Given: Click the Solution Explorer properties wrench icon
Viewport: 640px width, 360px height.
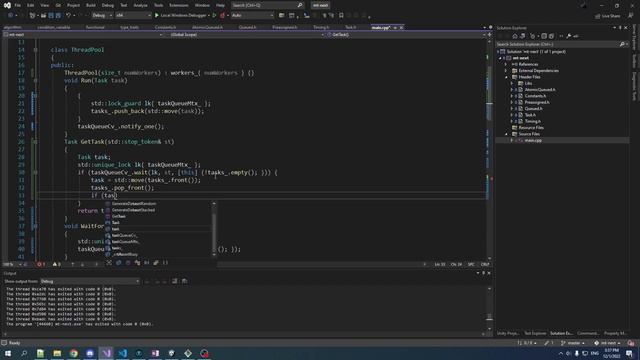Looking at the screenshot, I should click(x=569, y=36).
